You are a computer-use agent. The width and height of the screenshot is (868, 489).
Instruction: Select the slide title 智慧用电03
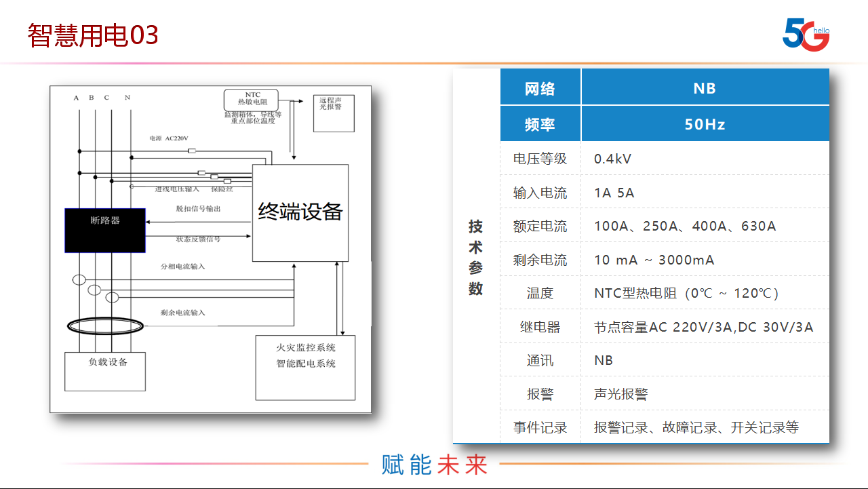point(93,35)
